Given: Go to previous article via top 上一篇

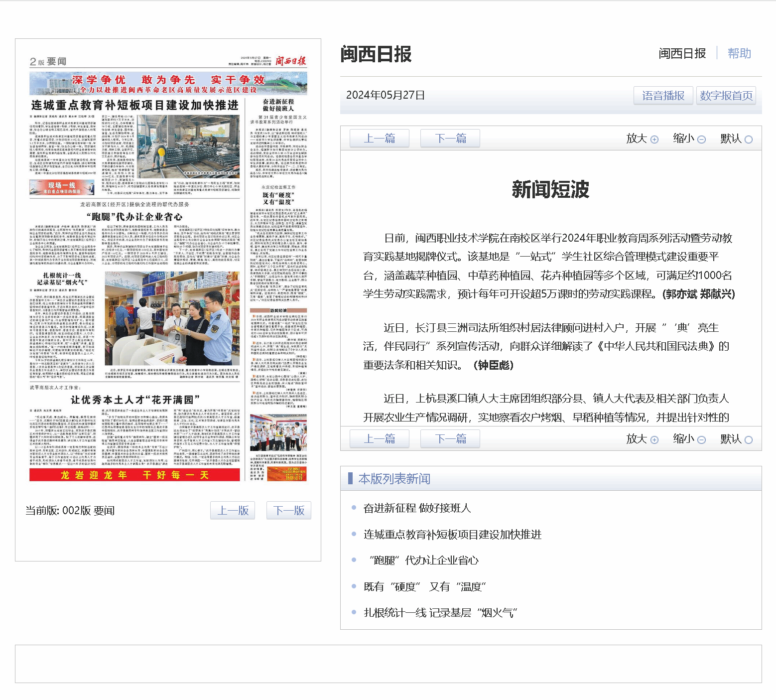Looking at the screenshot, I should coord(380,139).
